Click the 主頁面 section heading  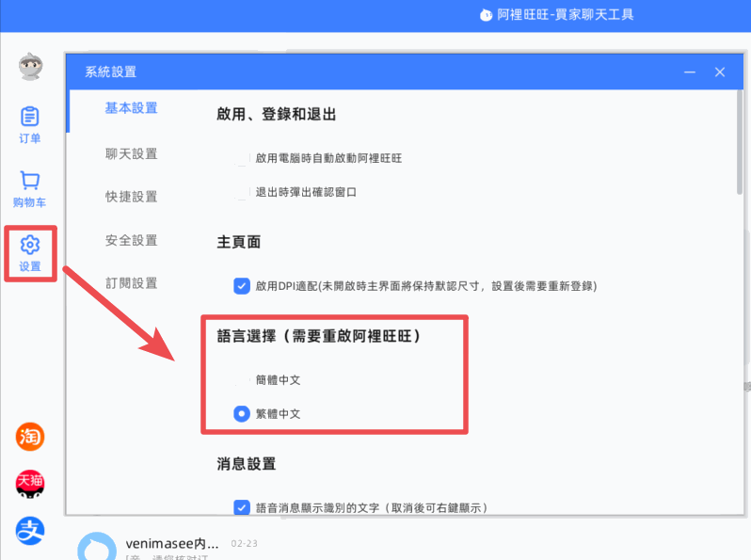[238, 242]
